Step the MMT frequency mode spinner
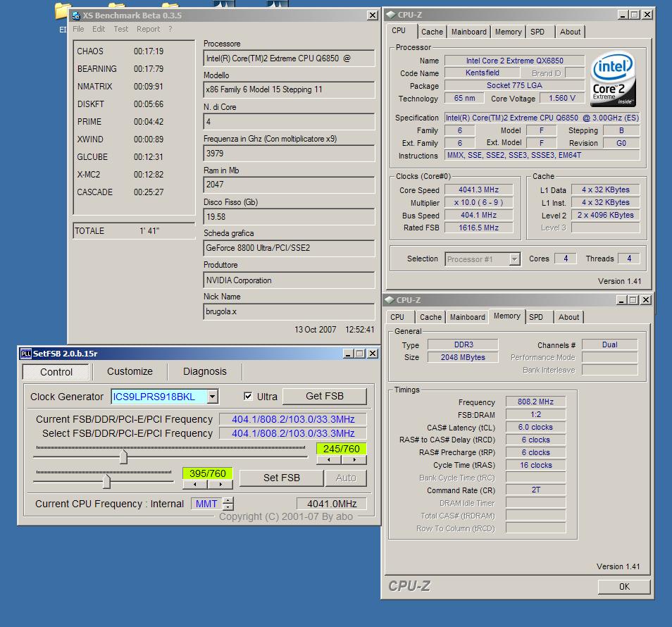 tap(229, 504)
